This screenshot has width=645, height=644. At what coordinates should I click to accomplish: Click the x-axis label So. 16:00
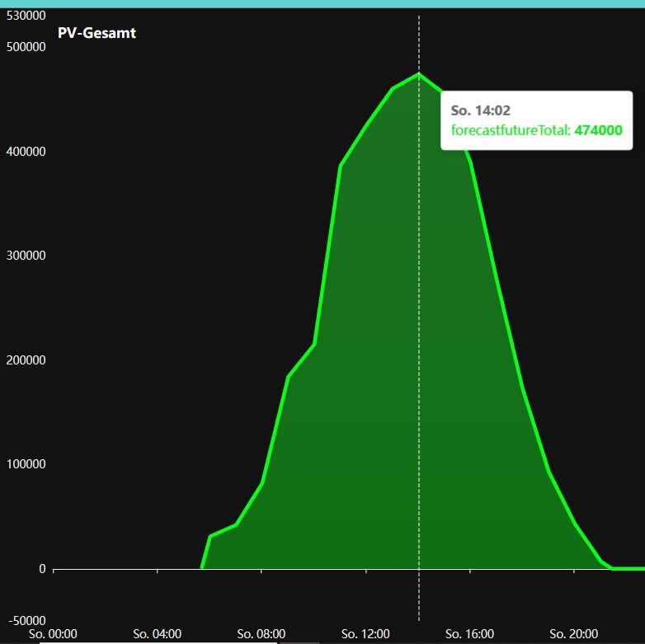[470, 634]
